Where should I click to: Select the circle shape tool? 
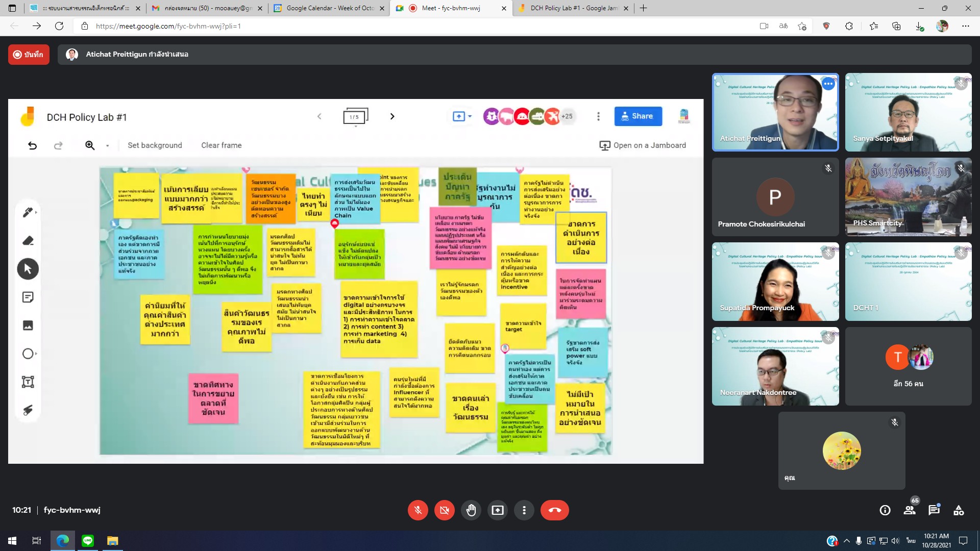point(28,354)
